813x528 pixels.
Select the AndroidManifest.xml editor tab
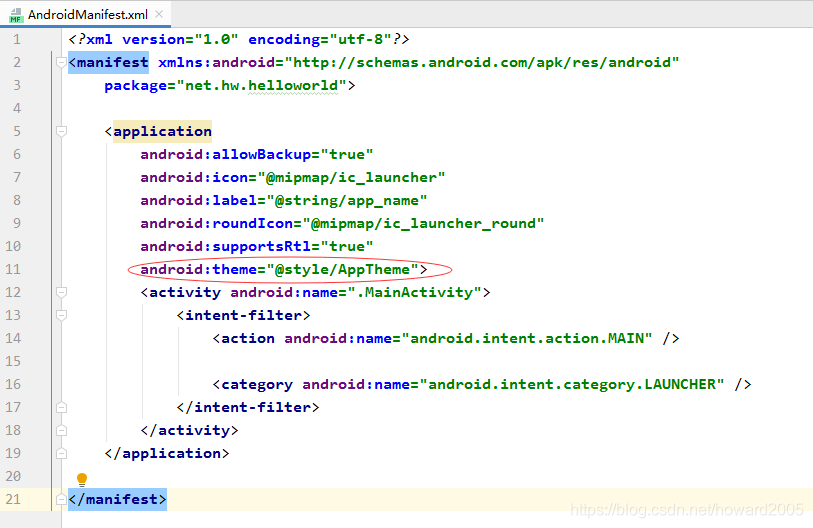(x=87, y=15)
